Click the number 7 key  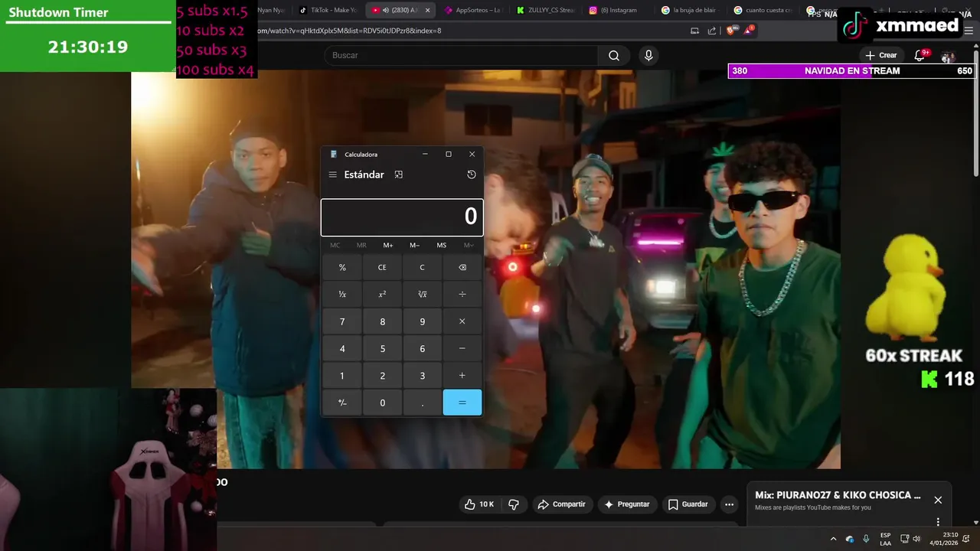point(342,321)
